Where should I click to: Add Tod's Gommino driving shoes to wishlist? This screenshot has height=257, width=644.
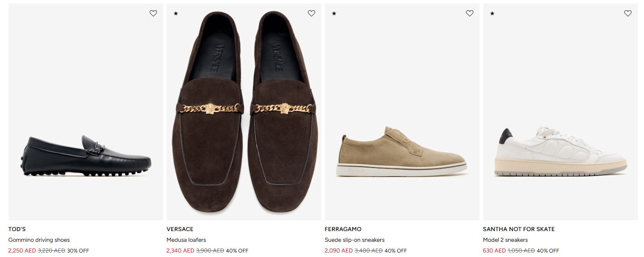point(153,13)
